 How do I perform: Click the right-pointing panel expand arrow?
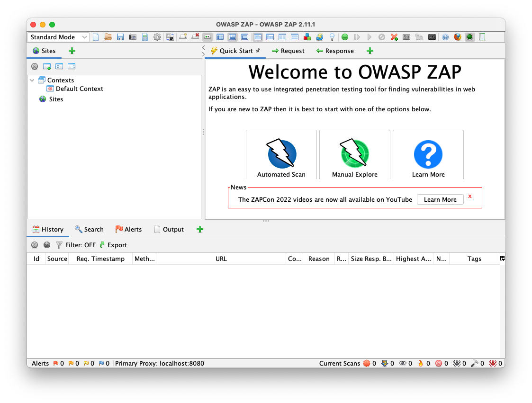point(203,54)
